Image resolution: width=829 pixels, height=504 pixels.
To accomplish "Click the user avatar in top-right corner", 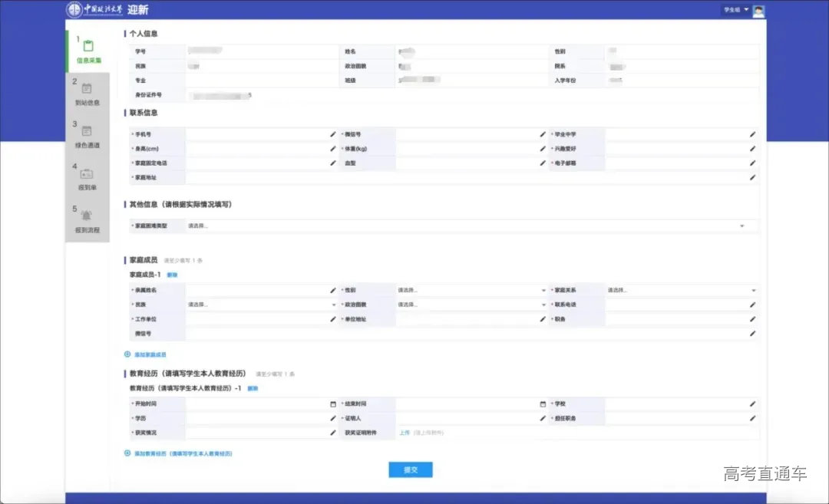I will 758,10.
